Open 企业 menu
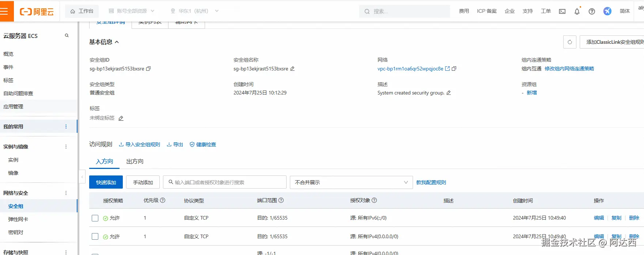 tap(509, 11)
